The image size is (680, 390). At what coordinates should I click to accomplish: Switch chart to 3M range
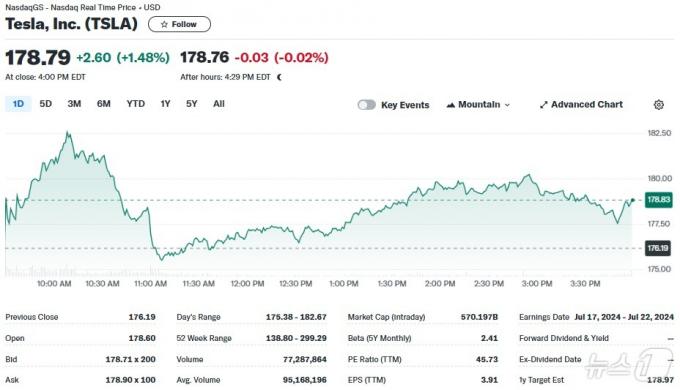[74, 104]
